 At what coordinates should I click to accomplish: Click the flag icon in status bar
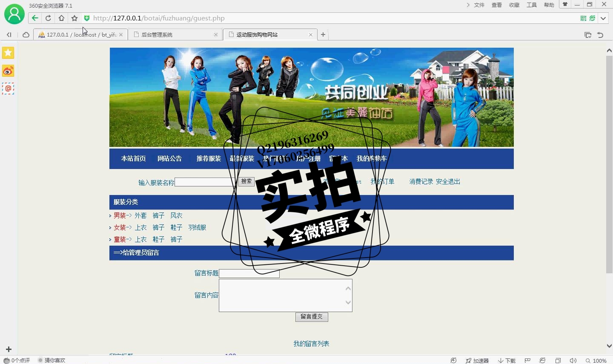tap(527, 361)
